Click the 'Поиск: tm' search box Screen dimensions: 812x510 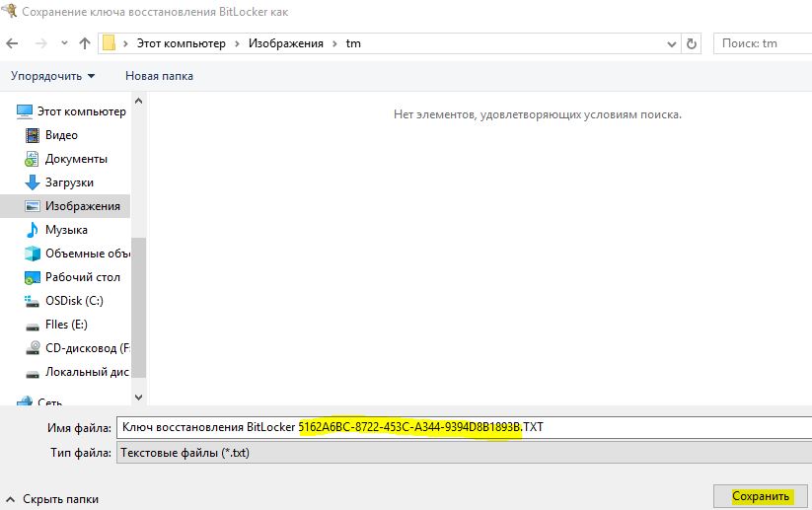(x=763, y=43)
